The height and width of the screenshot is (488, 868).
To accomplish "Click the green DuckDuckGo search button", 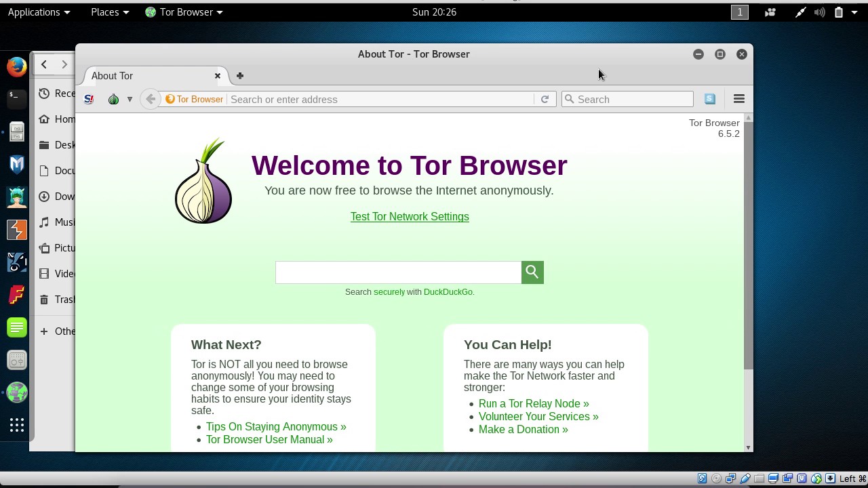I will tap(532, 272).
